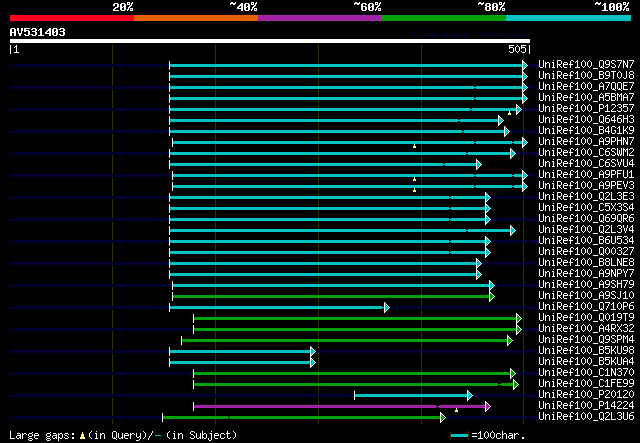This screenshot has height=443, width=640.
Task: Select the UniRef100_A9PHN7 label
Action: (x=586, y=142)
